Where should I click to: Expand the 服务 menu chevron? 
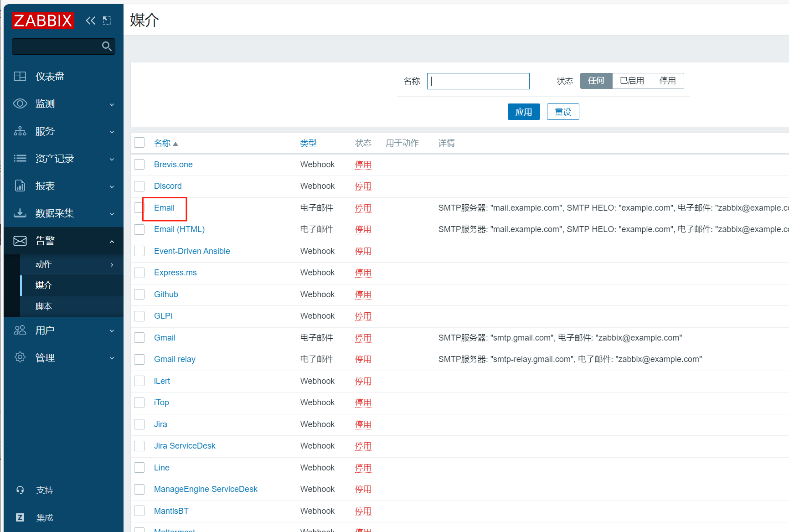point(112,132)
